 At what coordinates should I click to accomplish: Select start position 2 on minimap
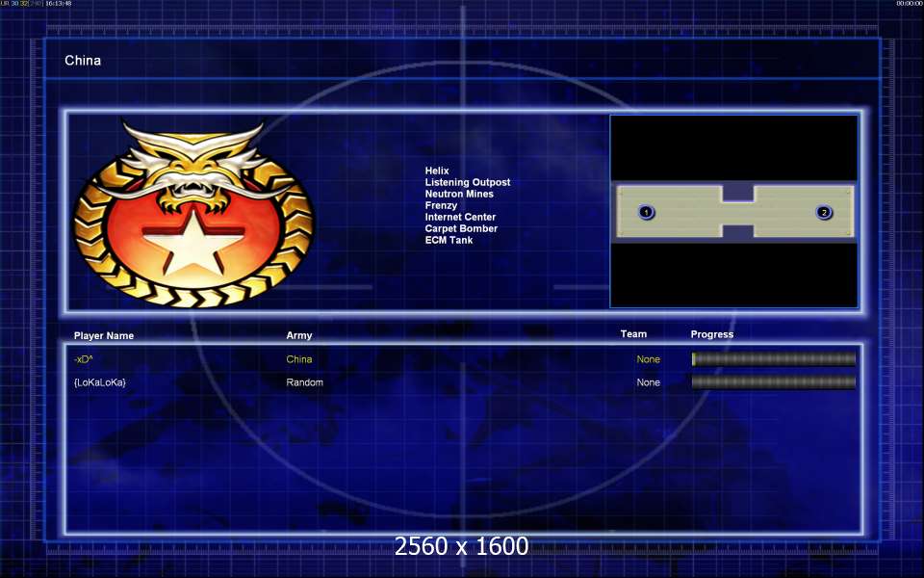click(x=824, y=212)
